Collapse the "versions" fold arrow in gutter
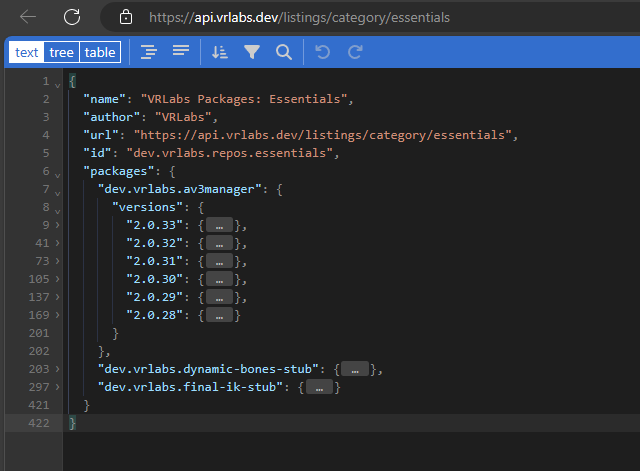 pyautogui.click(x=57, y=208)
